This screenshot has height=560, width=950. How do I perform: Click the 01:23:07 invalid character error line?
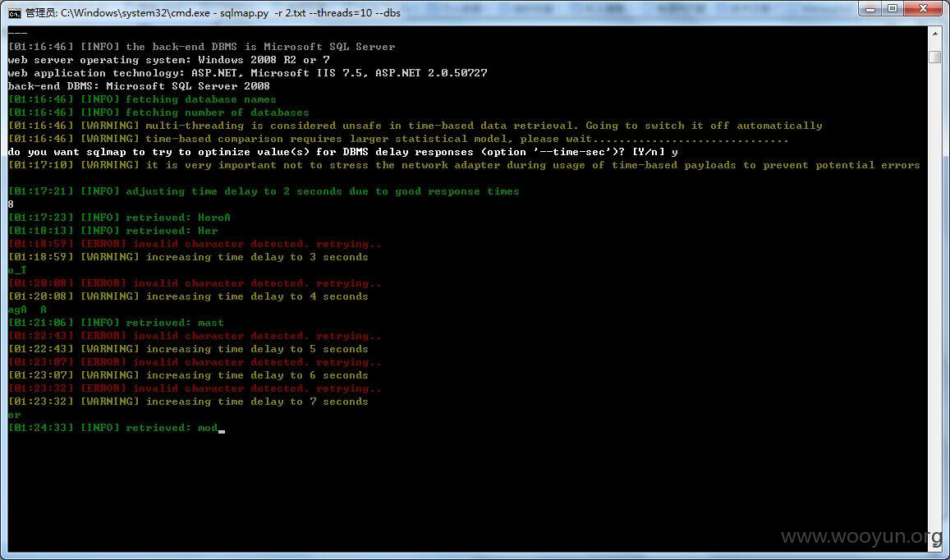point(195,362)
